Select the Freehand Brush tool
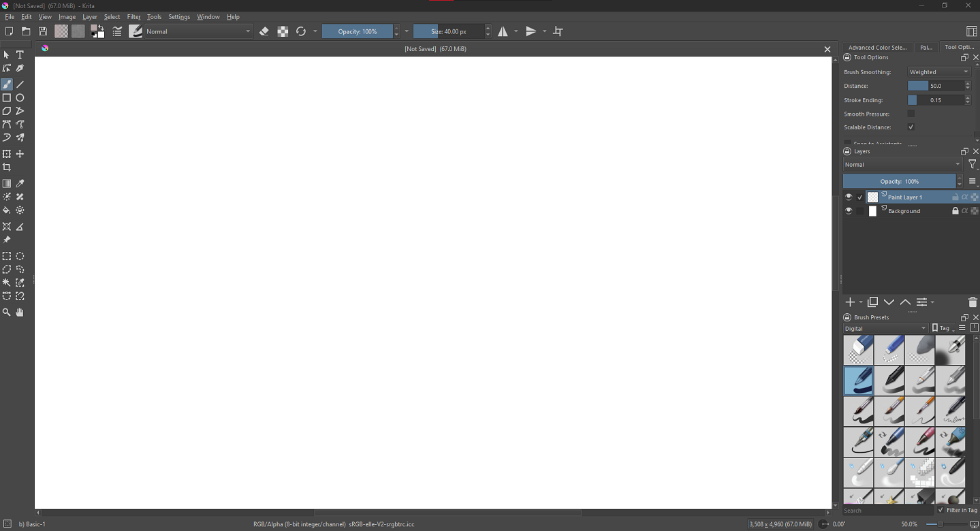 pyautogui.click(x=7, y=84)
